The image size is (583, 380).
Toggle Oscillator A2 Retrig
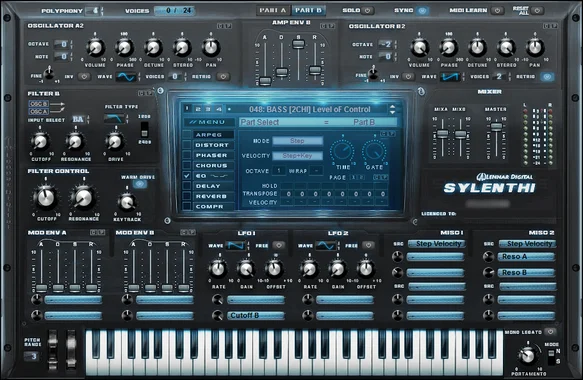[223, 77]
